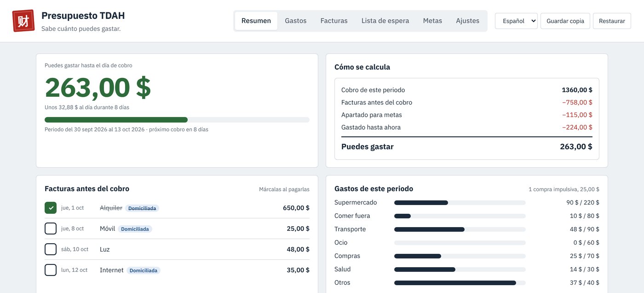Image resolution: width=644 pixels, height=293 pixels.
Task: Click 'Márcalas al pagarlas' hint text
Action: [284, 189]
